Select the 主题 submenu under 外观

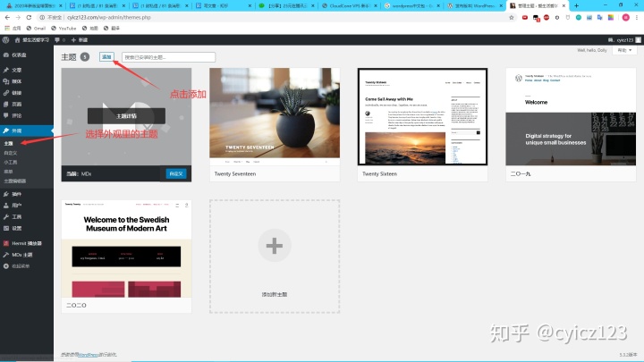9,143
